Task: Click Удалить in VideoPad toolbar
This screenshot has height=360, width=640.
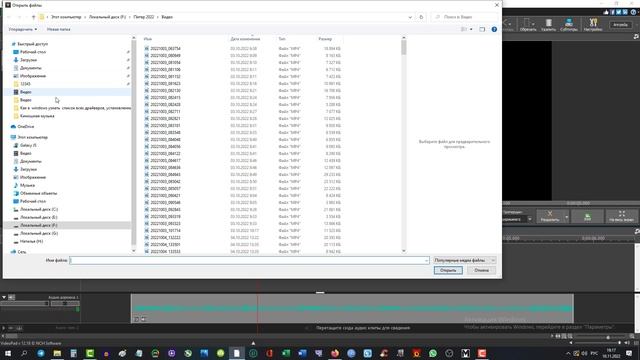Action: coord(549,25)
